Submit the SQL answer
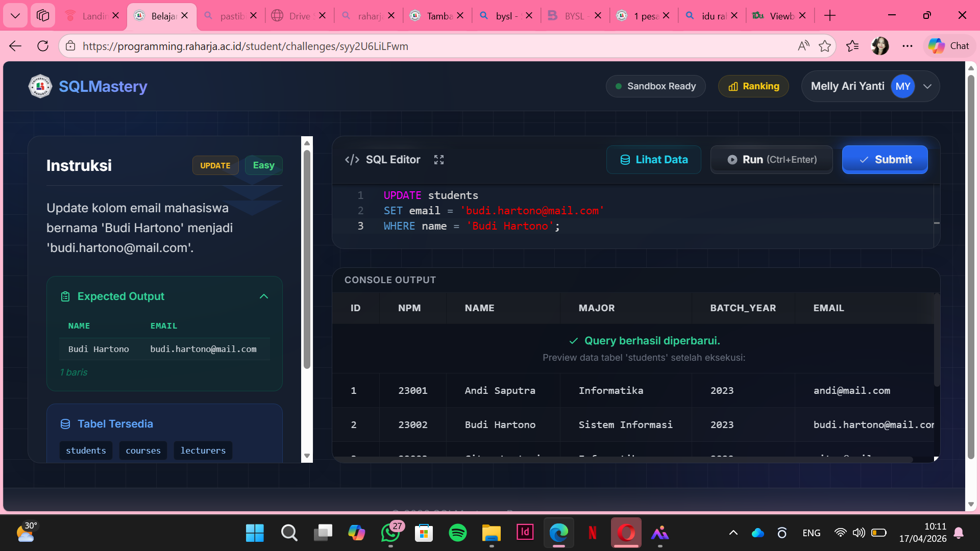 pyautogui.click(x=885, y=160)
